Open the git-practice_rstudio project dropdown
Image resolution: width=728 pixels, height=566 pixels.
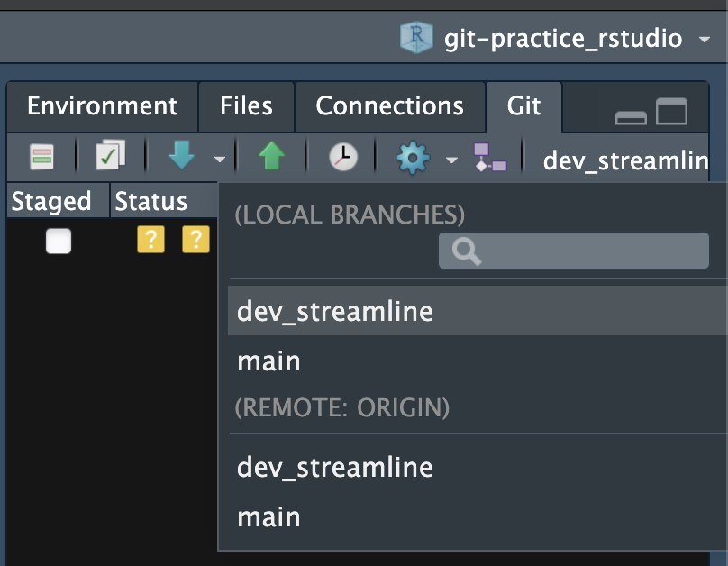[x=705, y=38]
